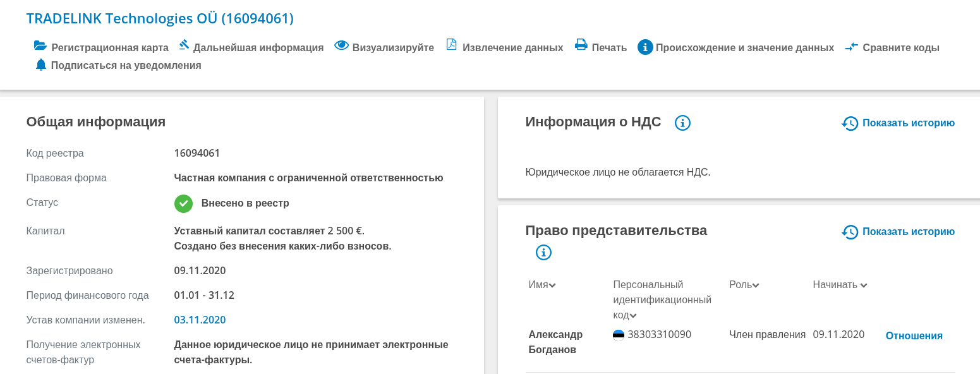Click the Дальнейшая информация icon

pyautogui.click(x=184, y=45)
